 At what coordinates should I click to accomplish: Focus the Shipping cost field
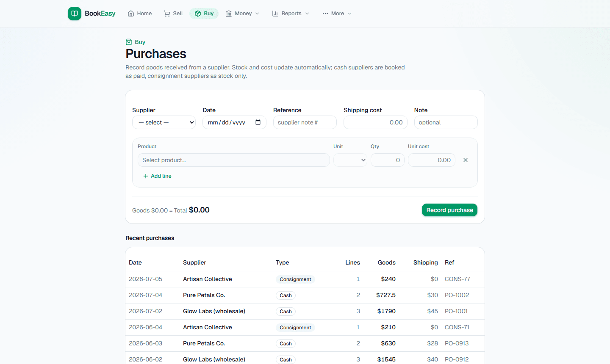[375, 122]
